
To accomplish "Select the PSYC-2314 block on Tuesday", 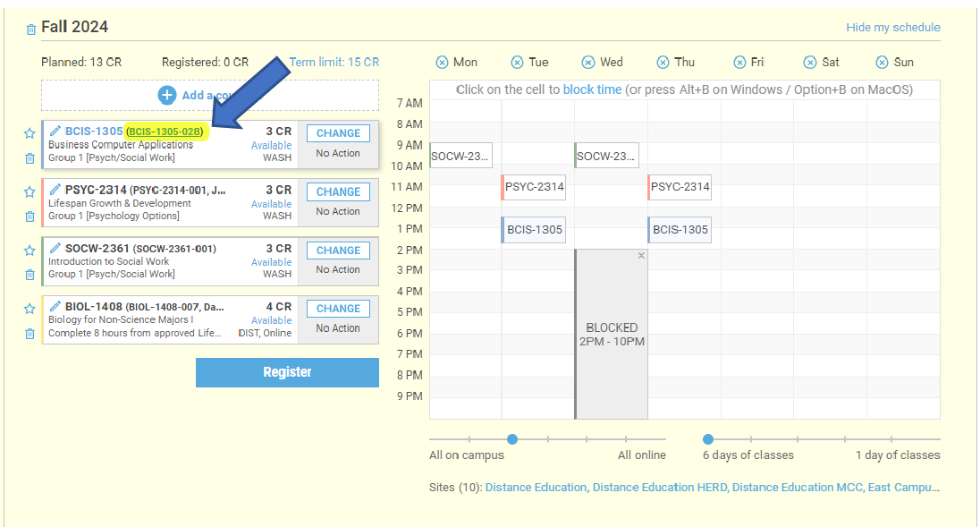I will [x=534, y=187].
